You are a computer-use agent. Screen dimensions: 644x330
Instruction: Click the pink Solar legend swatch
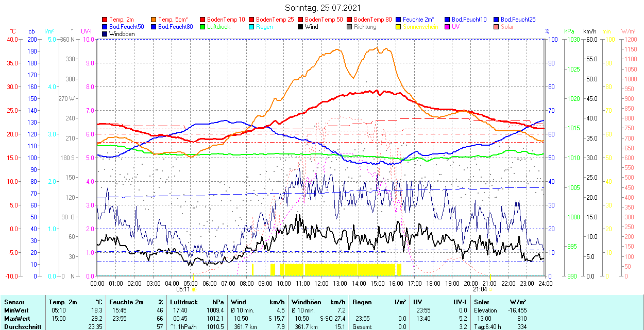click(x=496, y=27)
